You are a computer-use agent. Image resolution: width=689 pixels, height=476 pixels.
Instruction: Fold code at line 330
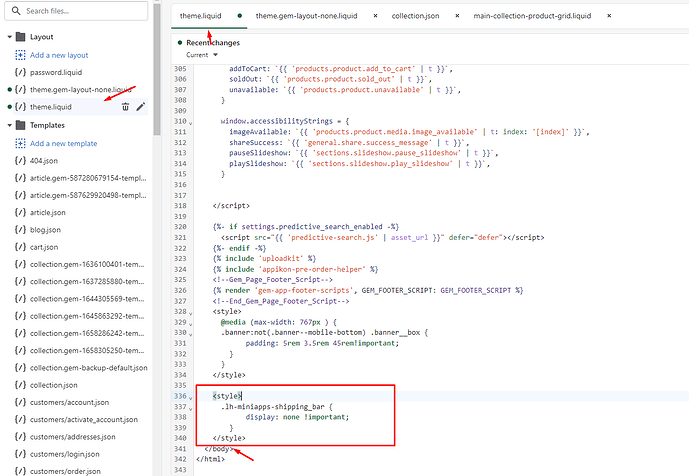click(191, 334)
